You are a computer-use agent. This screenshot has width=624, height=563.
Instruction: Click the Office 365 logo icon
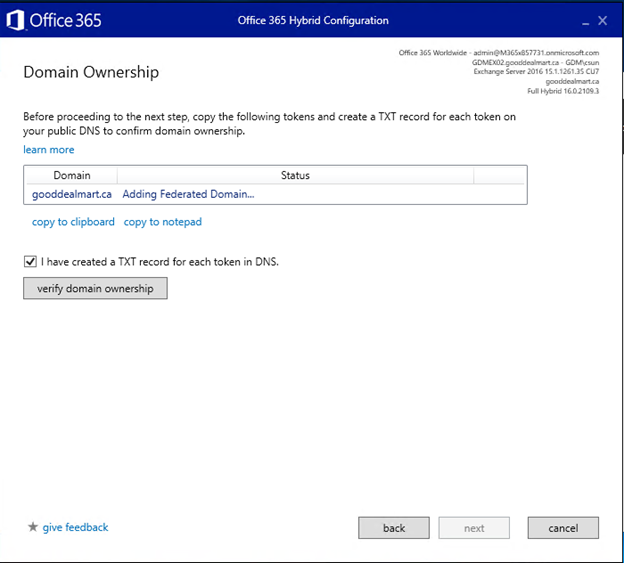tap(15, 20)
